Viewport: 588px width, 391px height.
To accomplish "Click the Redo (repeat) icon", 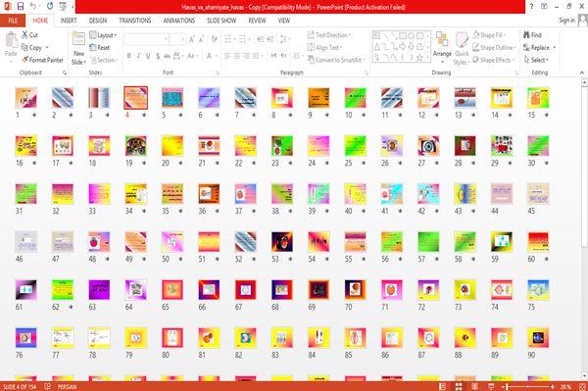I will point(50,6).
